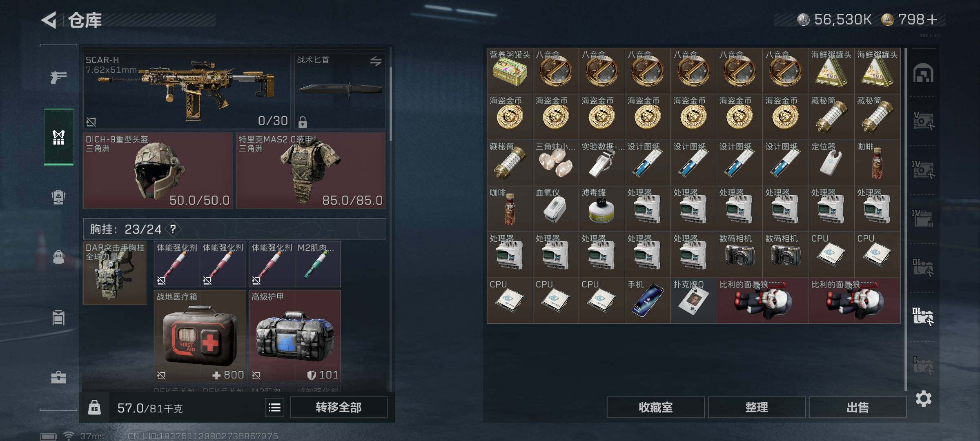Switch to the briefcase tab in sidebar

click(x=58, y=377)
